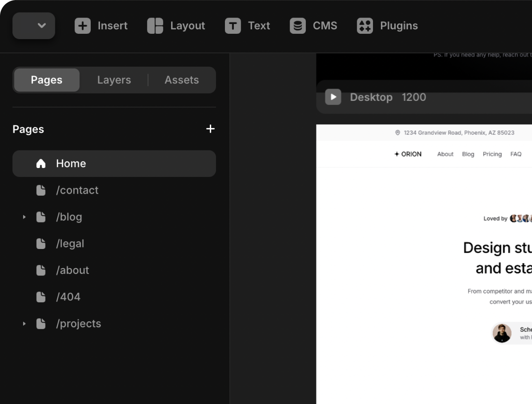Screen dimensions: 532x404
Task: Click the play preview icon beside Desktop
Action: point(333,97)
